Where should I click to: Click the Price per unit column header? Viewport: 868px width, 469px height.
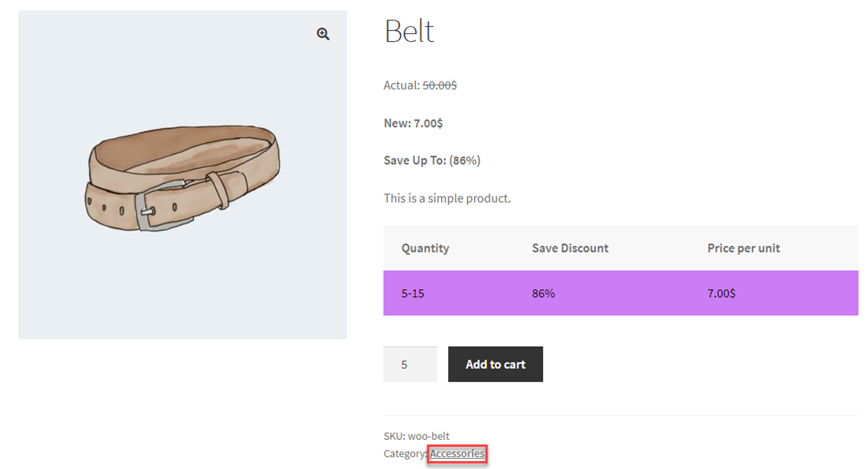click(x=743, y=248)
